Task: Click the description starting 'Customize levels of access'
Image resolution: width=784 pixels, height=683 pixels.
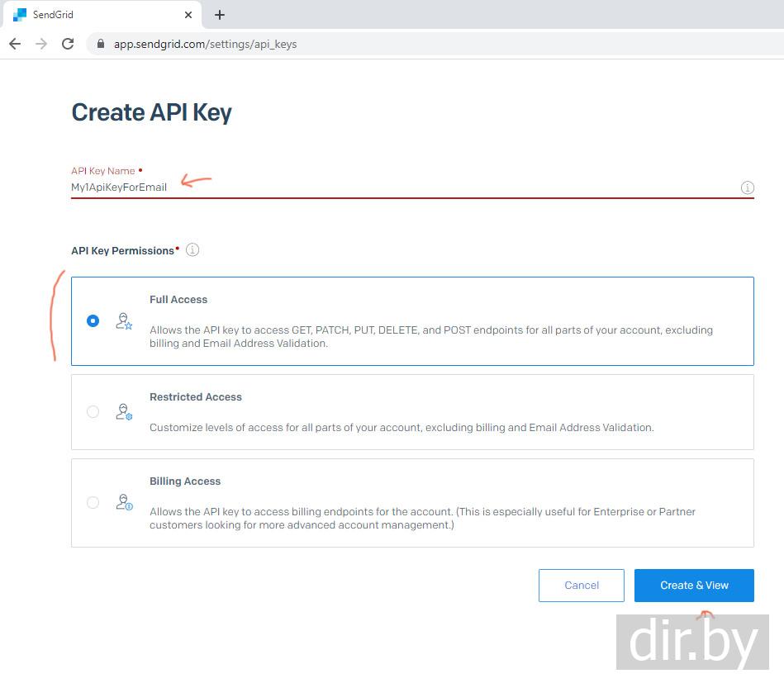Action: pyautogui.click(x=402, y=428)
